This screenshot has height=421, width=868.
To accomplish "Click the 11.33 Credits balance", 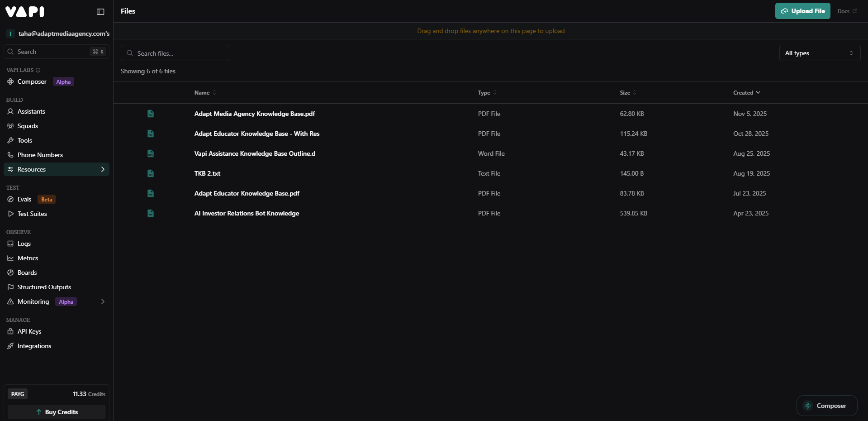I will (x=89, y=394).
